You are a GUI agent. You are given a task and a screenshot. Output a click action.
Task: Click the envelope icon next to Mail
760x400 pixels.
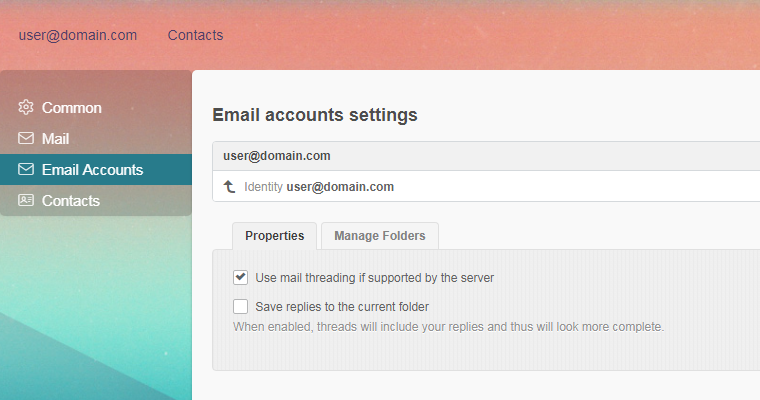[x=26, y=139]
